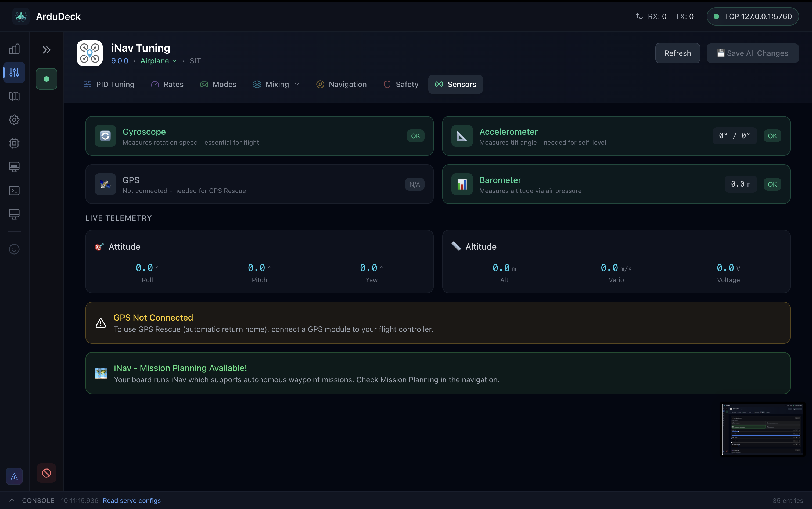
Task: Expand the Mixing tab dropdown chevron
Action: pyautogui.click(x=297, y=85)
